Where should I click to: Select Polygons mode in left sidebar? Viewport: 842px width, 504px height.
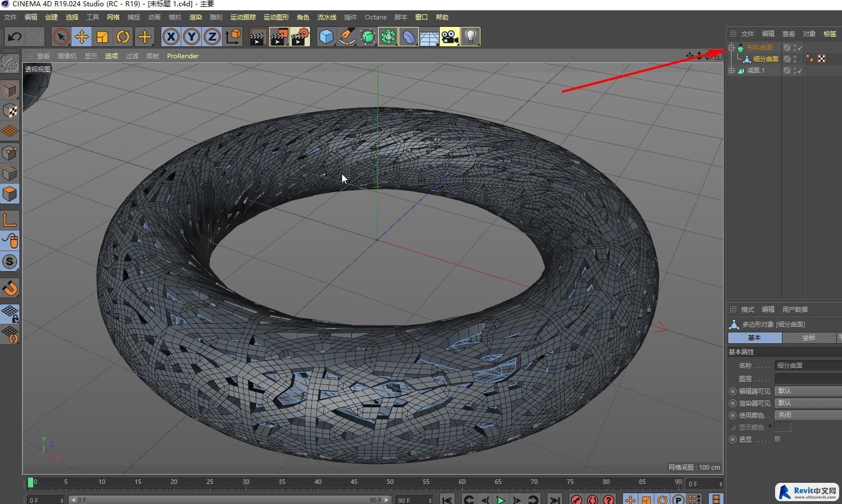[10, 194]
